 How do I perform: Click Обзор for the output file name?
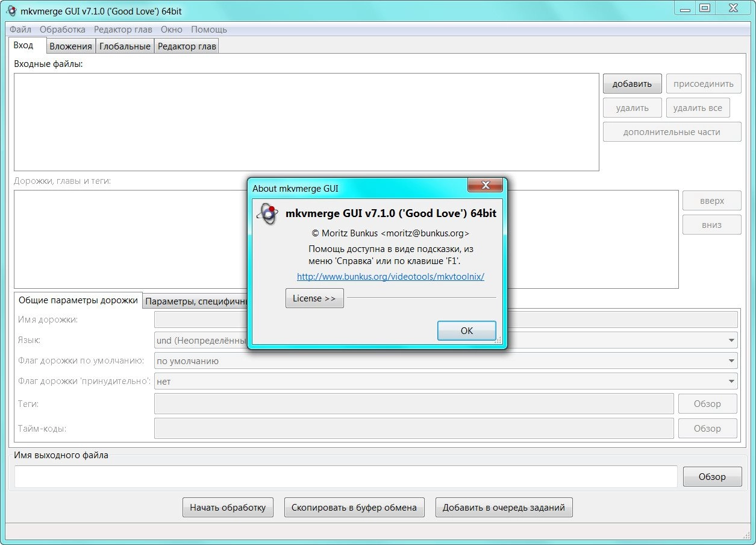712,476
